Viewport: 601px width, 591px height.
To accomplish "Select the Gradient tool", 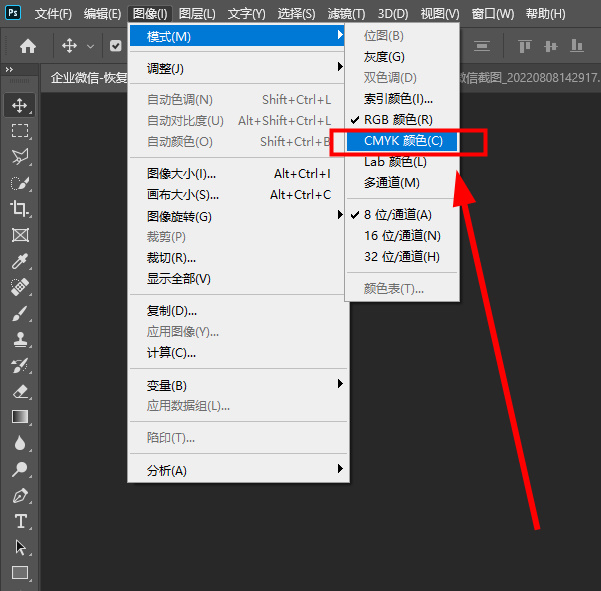I will 20,417.
